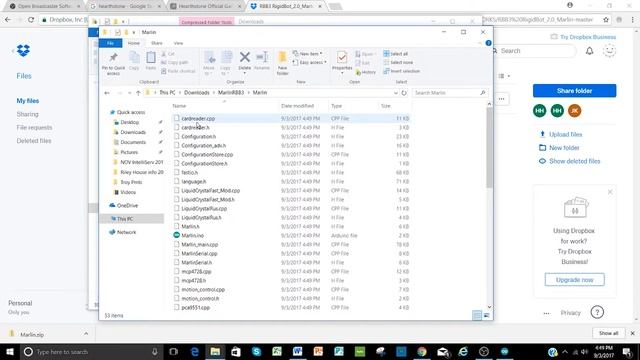
Task: Open Skype from taskbar
Action: [x=256, y=351]
